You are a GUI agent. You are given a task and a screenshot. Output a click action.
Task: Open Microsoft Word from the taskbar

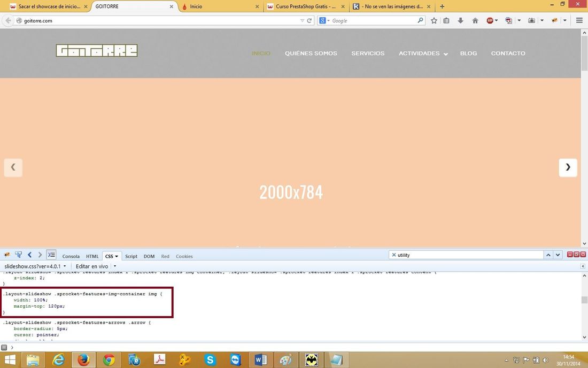point(261,360)
